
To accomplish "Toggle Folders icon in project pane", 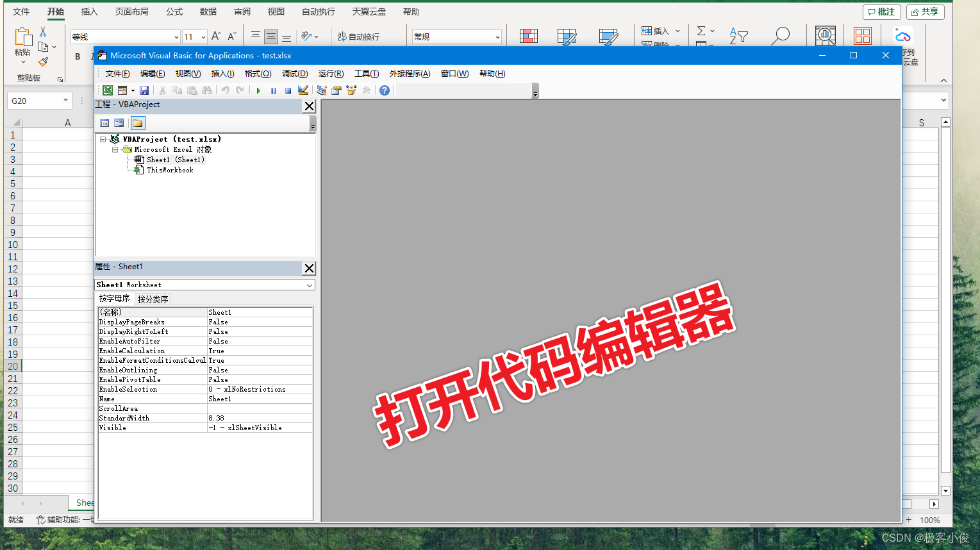I will tap(138, 123).
